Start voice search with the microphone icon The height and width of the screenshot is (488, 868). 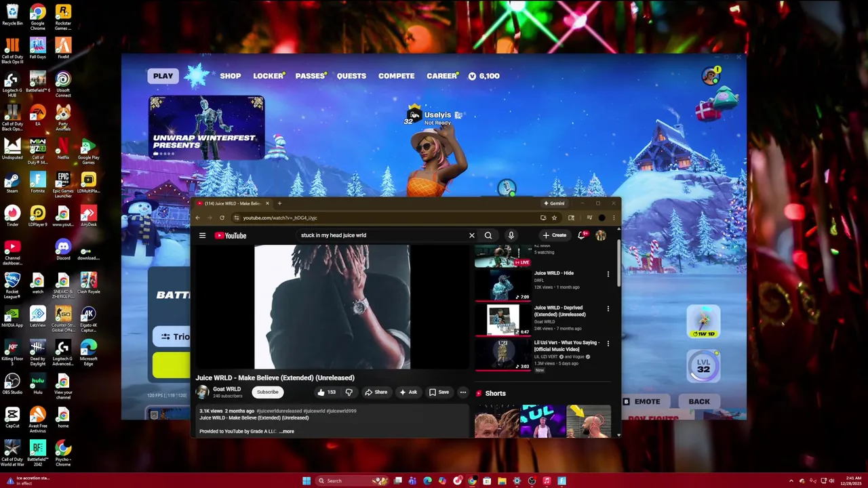511,235
